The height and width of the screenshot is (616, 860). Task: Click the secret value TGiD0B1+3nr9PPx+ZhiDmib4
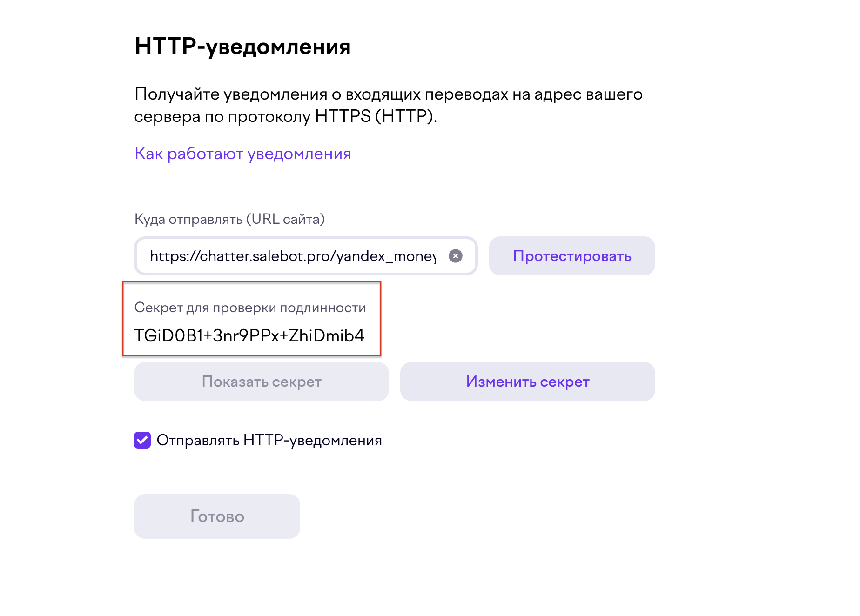tap(249, 335)
